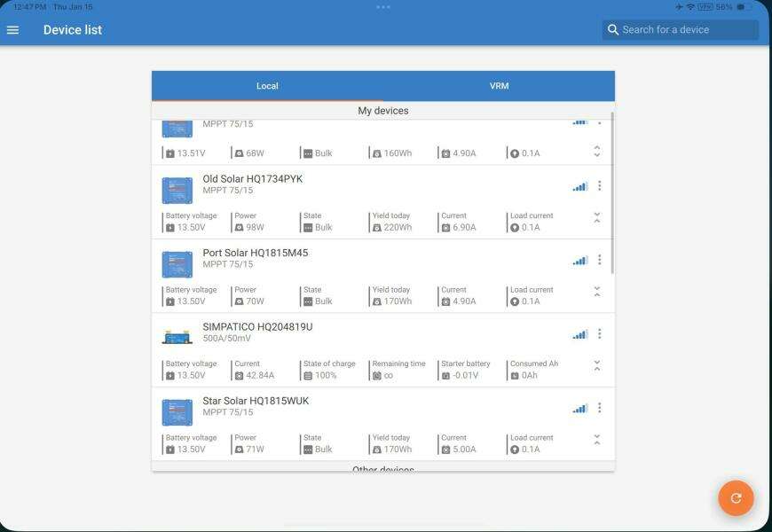772x532 pixels.
Task: Open the Port Solar HQ1815M45 device
Action: pyautogui.click(x=256, y=254)
